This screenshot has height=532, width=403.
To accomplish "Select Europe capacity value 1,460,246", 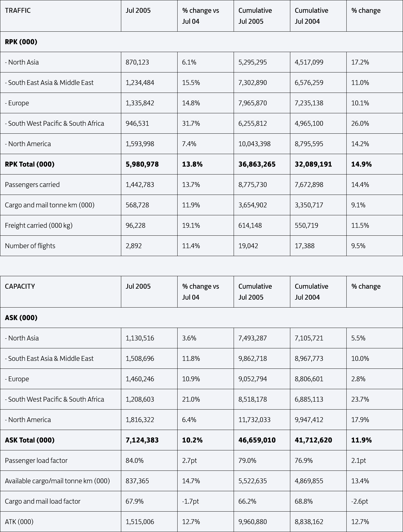I will pyautogui.click(x=149, y=379).
